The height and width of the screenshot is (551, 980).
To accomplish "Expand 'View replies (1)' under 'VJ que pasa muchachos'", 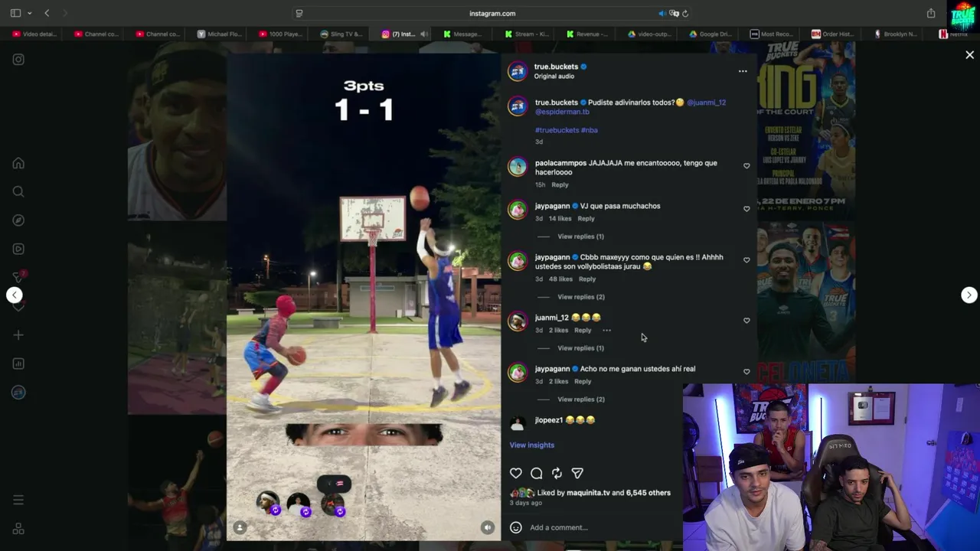I will coord(580,236).
